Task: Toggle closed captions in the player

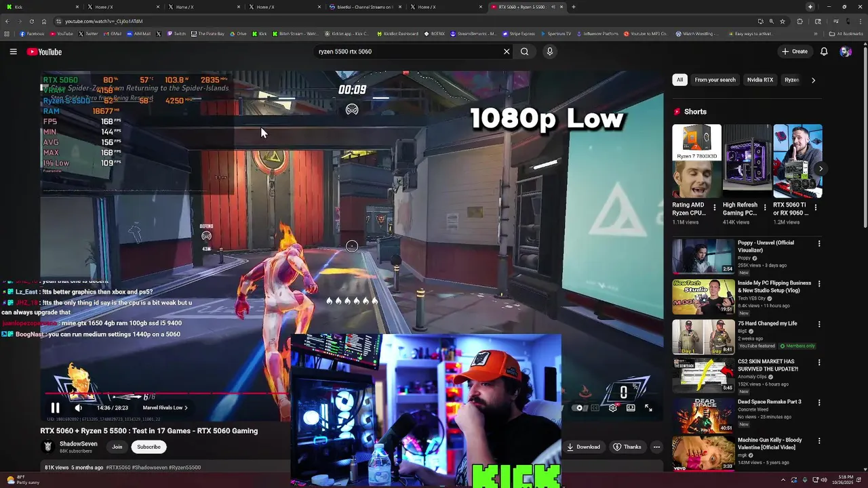Action: click(x=595, y=407)
